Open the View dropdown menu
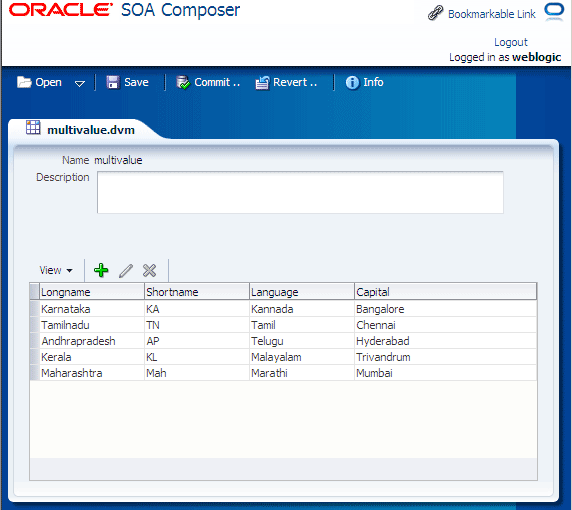 coord(56,270)
